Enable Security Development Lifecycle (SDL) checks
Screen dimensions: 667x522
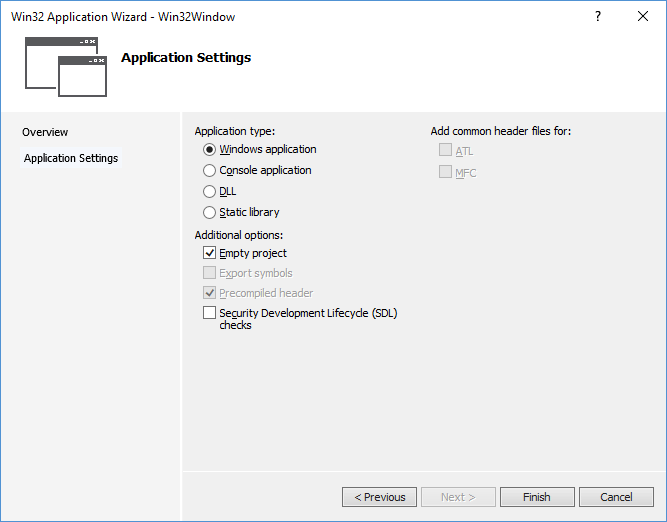[209, 313]
